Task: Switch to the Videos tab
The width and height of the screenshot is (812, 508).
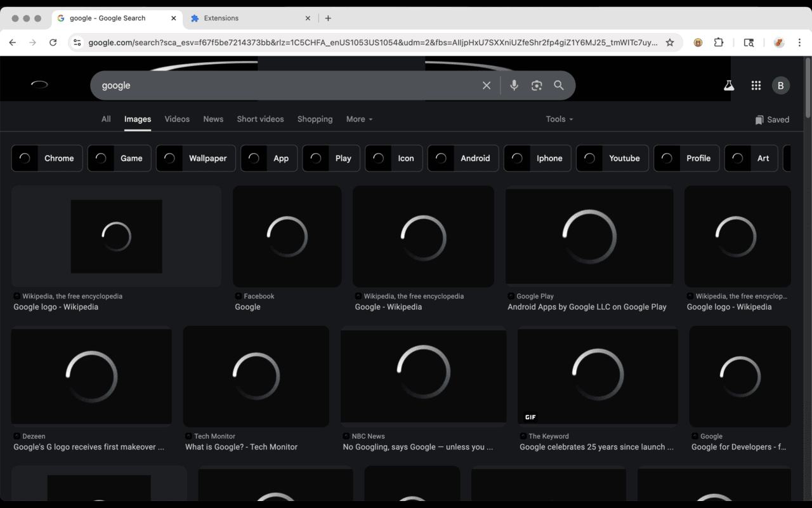Action: pyautogui.click(x=177, y=119)
